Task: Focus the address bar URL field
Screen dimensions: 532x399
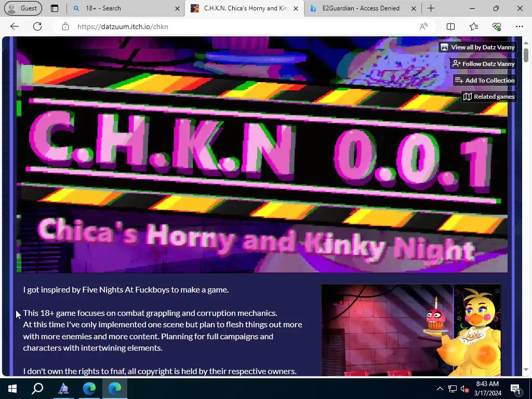Action: [x=244, y=26]
